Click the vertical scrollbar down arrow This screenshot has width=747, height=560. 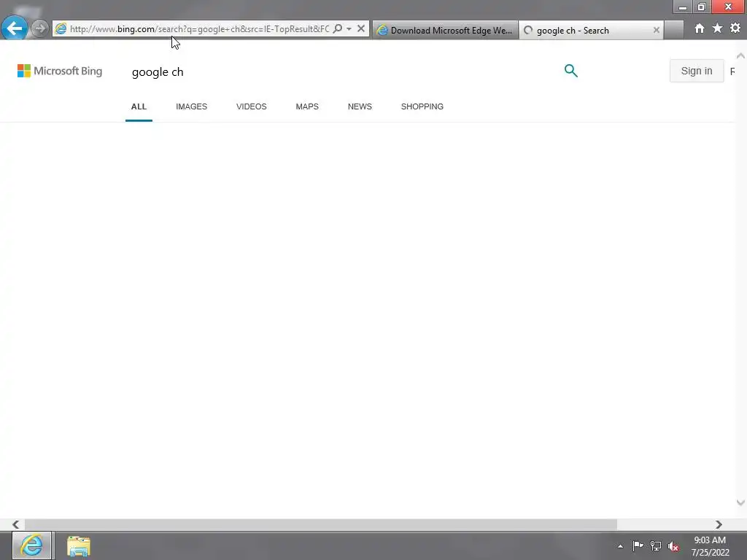(x=740, y=502)
